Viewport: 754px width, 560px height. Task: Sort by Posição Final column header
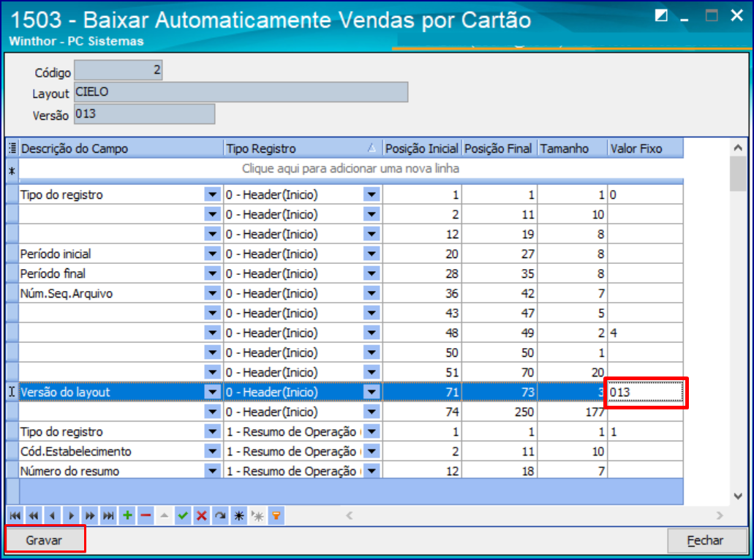[x=499, y=148]
